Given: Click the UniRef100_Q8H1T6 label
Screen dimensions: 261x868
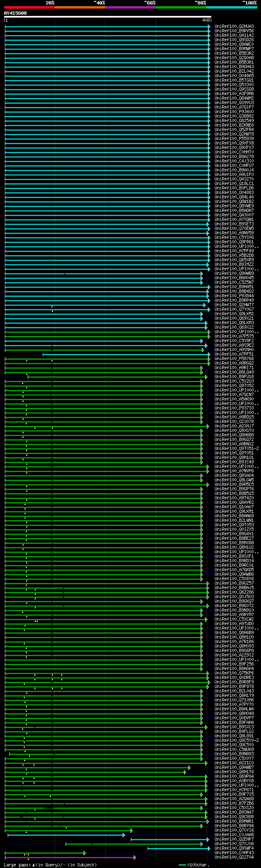Looking at the screenshot, I should [x=234, y=772].
